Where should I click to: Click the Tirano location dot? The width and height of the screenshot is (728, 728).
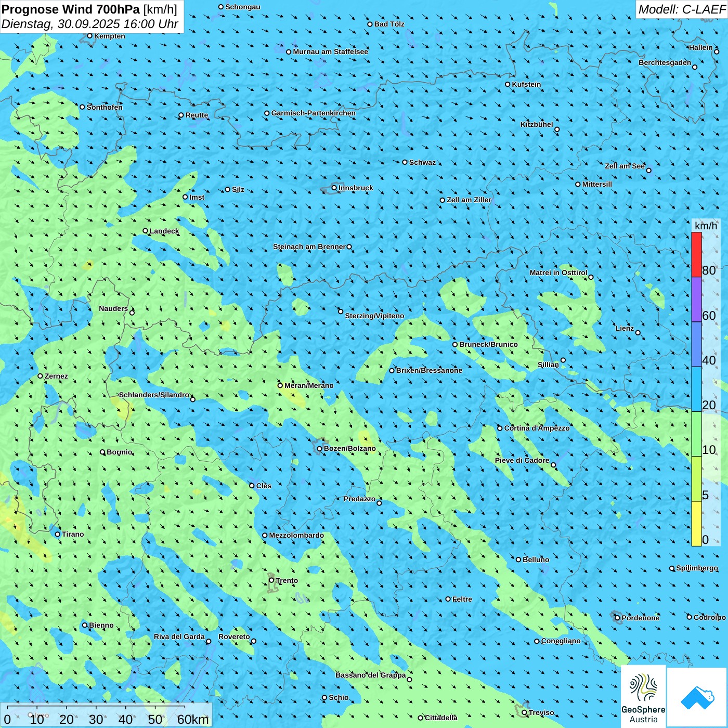pos(58,534)
